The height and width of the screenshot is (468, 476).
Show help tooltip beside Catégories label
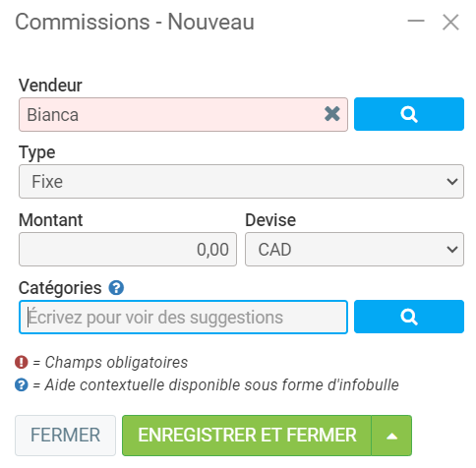(x=116, y=288)
